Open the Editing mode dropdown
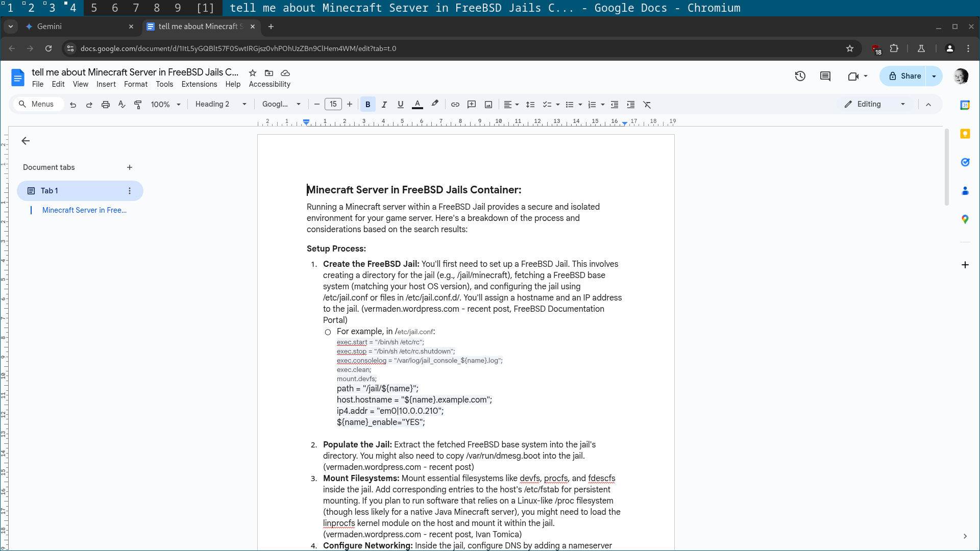 click(x=875, y=104)
